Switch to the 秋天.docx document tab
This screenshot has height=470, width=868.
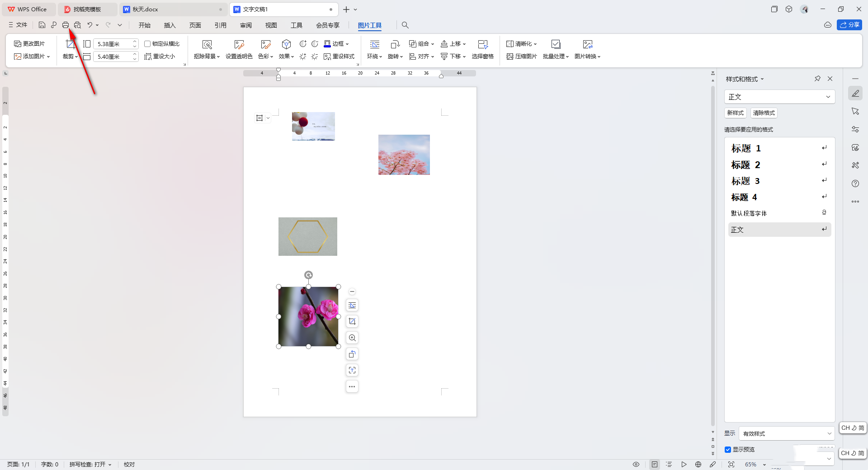(x=174, y=9)
